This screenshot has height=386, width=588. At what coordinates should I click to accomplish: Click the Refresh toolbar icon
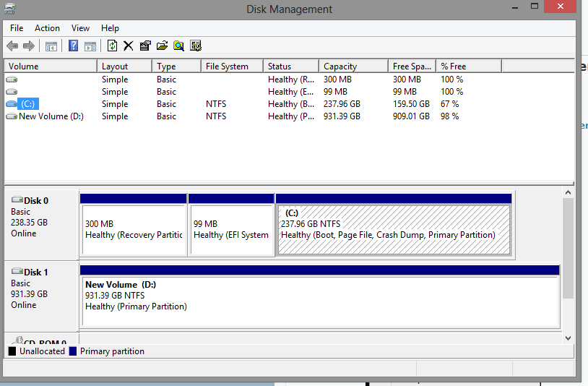coord(112,46)
